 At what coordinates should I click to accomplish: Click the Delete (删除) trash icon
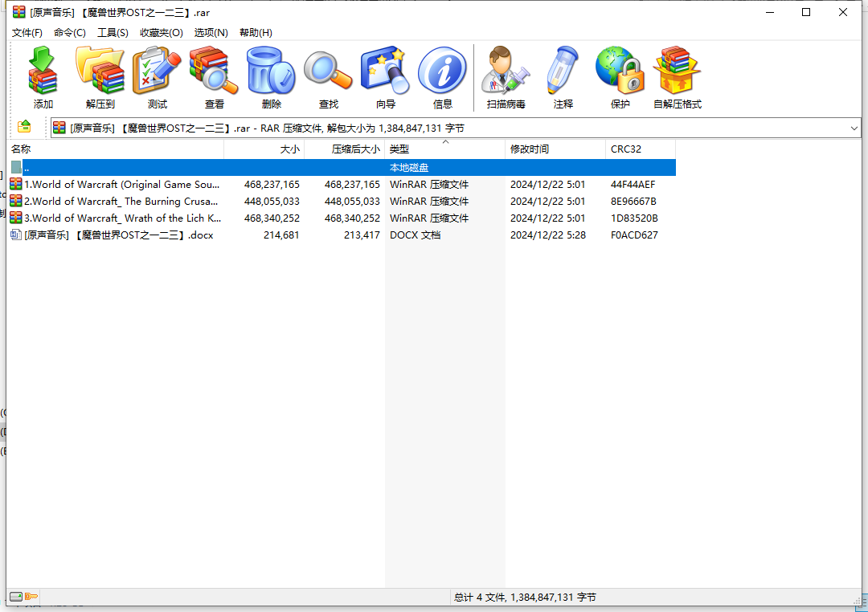coord(272,78)
